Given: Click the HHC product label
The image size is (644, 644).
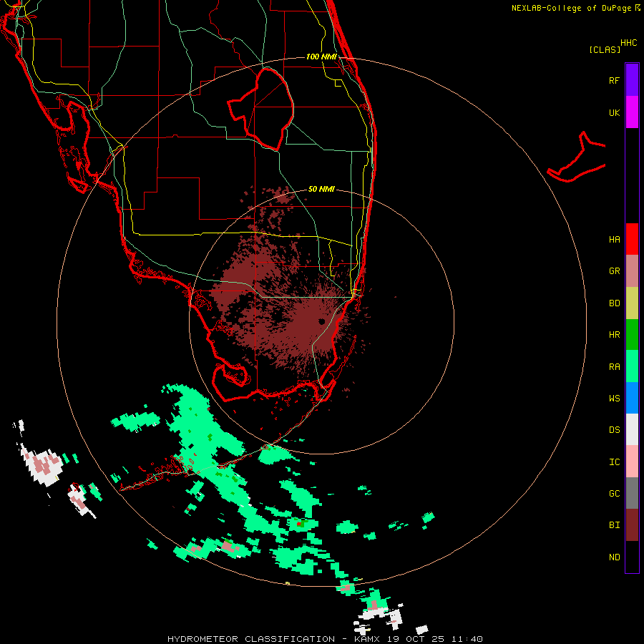Looking at the screenshot, I should coord(629,43).
